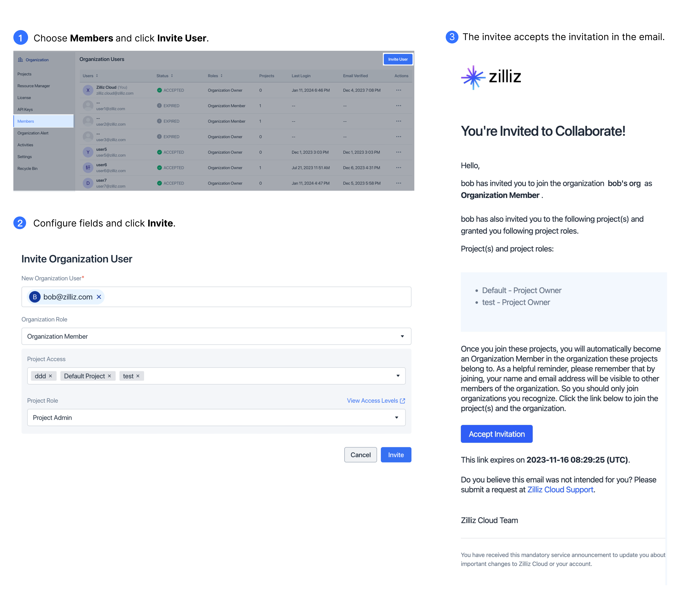The image size is (699, 616).
Task: Open actions menu for user3@zilliz.com
Action: pyautogui.click(x=399, y=137)
